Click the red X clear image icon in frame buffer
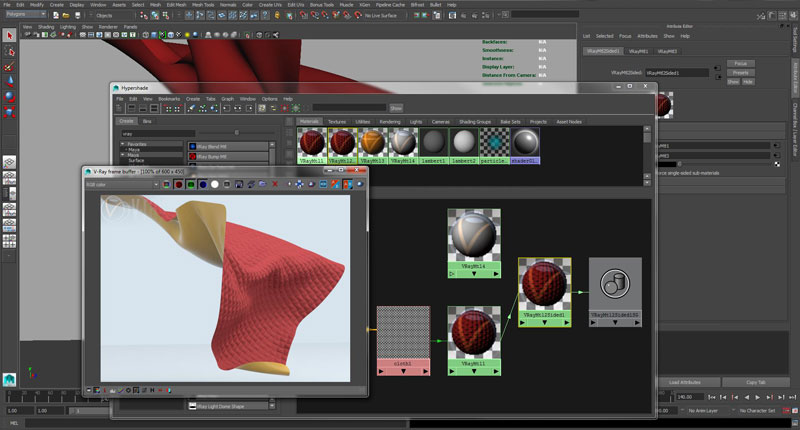 click(x=275, y=184)
